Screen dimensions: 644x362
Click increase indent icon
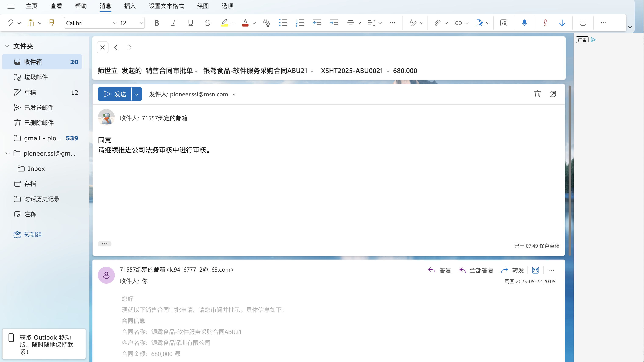(334, 23)
